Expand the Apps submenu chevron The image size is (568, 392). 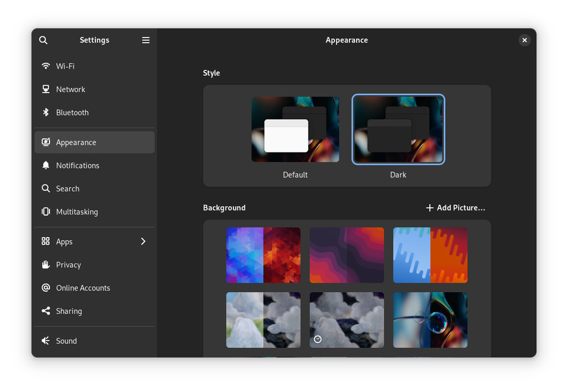(x=143, y=242)
